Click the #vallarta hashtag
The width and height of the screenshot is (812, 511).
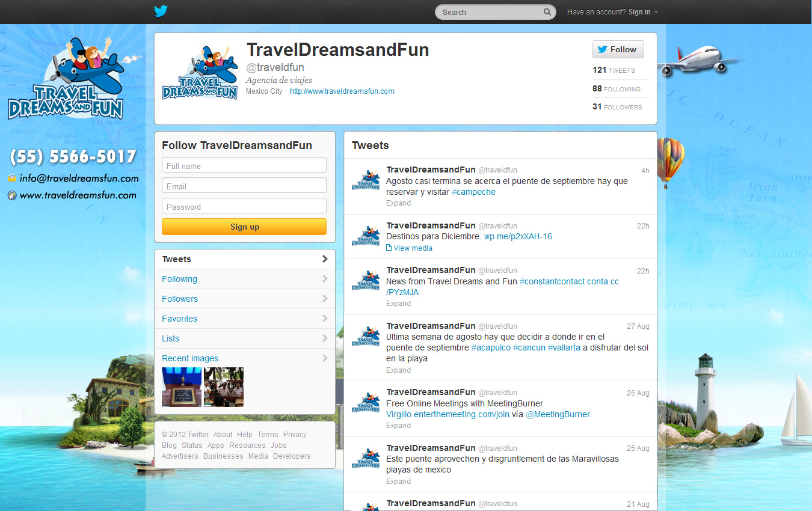pyautogui.click(x=564, y=347)
